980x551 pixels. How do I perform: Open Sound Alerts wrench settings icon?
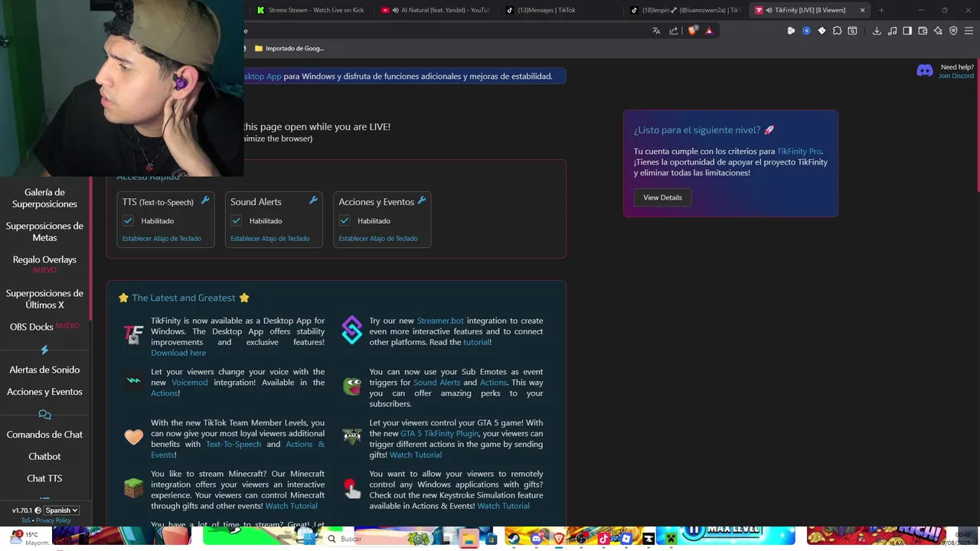pos(313,201)
